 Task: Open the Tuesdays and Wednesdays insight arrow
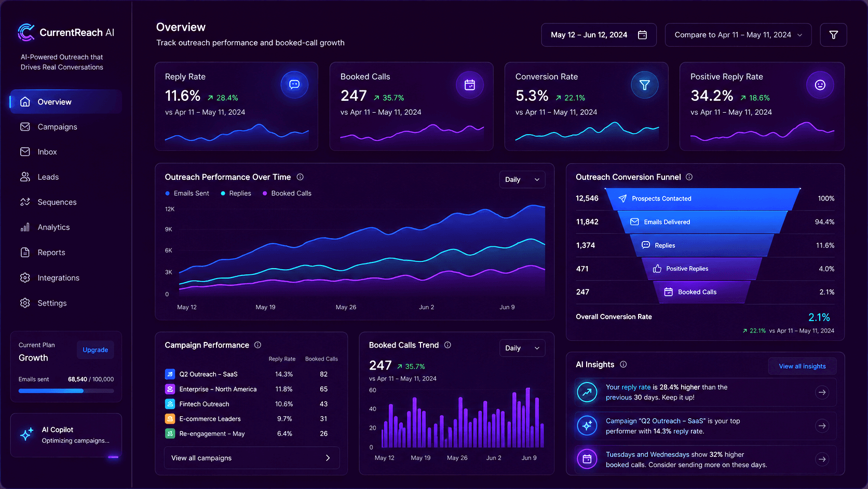click(822, 459)
